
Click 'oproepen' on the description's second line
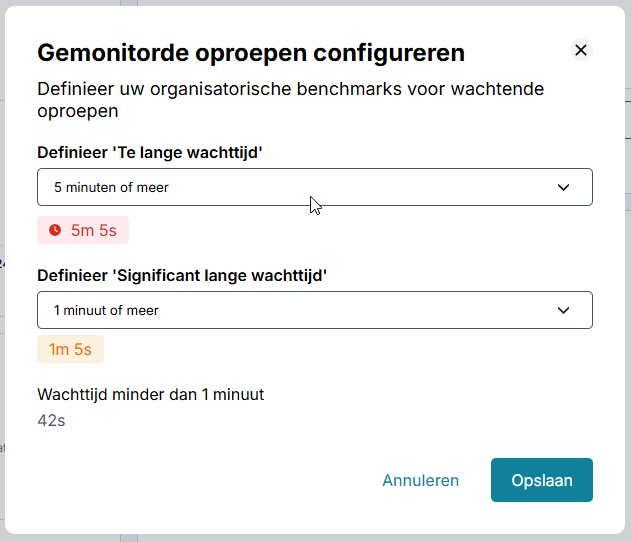[78, 111]
